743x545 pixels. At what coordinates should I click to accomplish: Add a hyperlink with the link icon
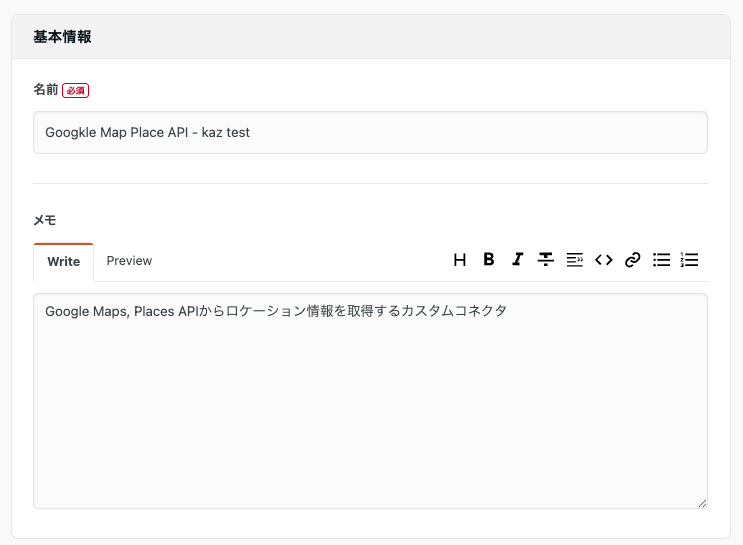632,260
